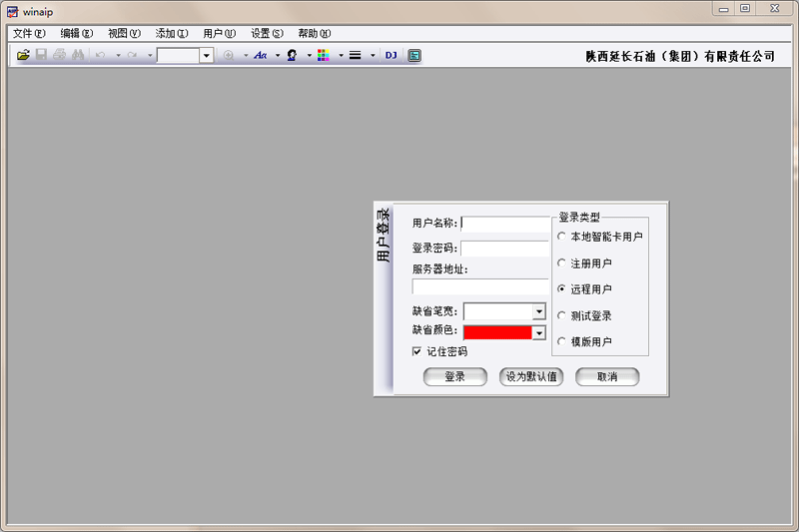Screen dimensions: 799x532
Task: Click the DJ toolbar icon
Action: 391,56
